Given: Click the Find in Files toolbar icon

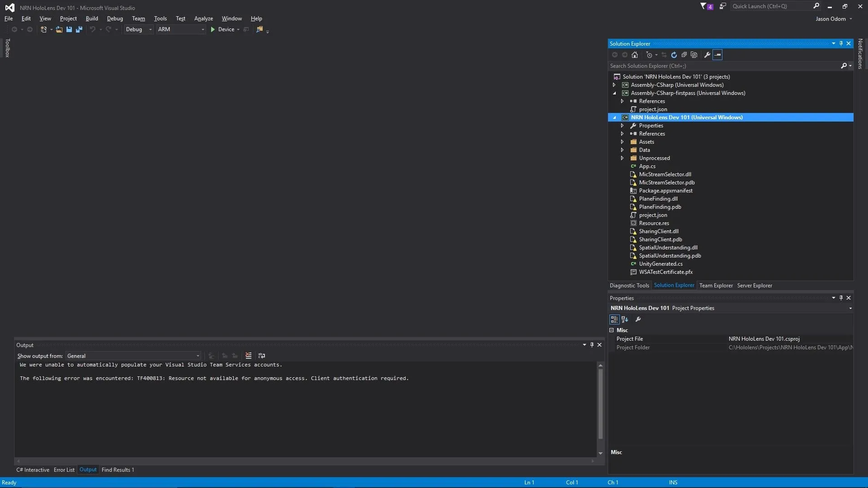Looking at the screenshot, I should click(259, 29).
